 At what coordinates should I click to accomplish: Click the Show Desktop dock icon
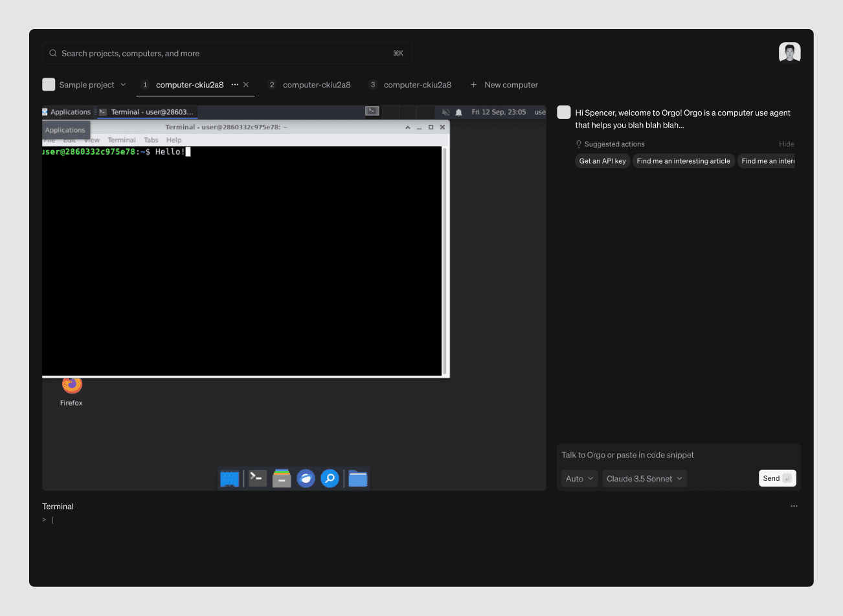coord(229,478)
